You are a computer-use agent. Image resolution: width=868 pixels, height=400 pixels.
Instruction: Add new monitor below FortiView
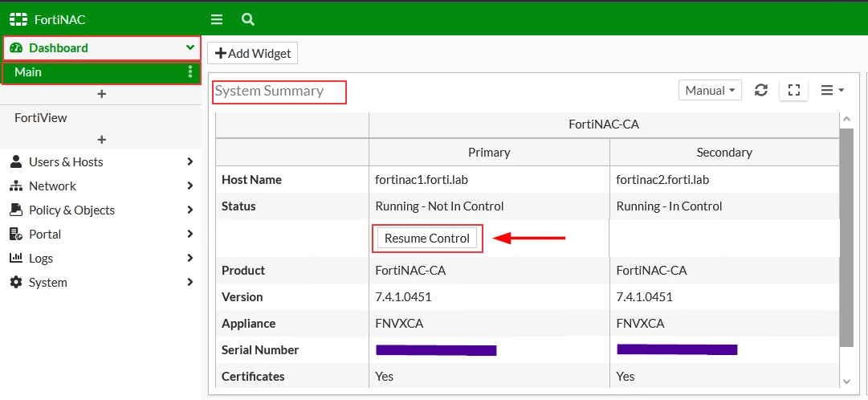pyautogui.click(x=101, y=139)
